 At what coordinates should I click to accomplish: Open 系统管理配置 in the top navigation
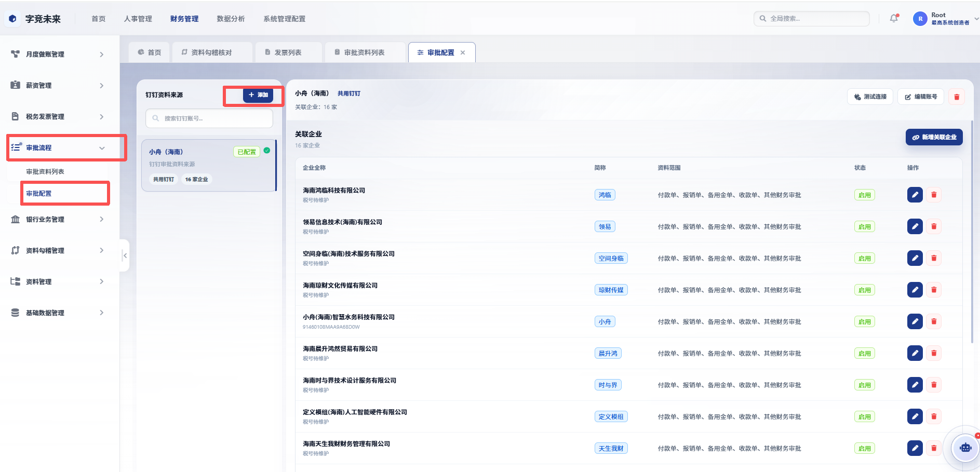(x=284, y=19)
